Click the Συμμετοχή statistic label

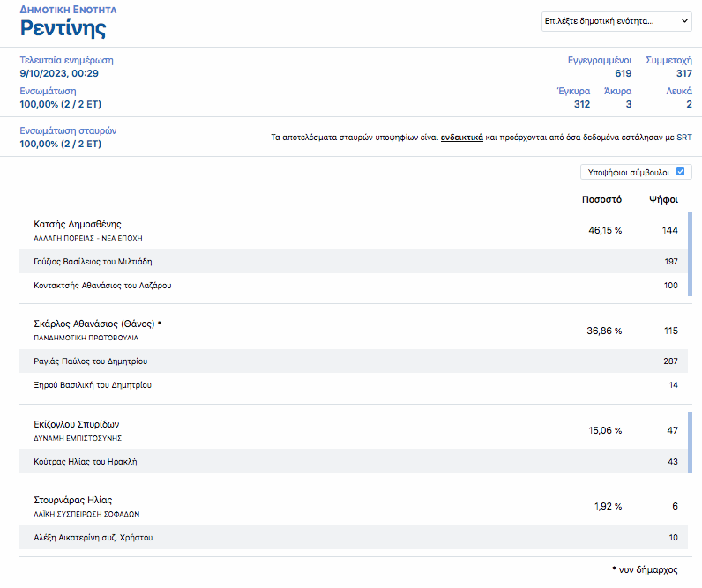(x=668, y=60)
